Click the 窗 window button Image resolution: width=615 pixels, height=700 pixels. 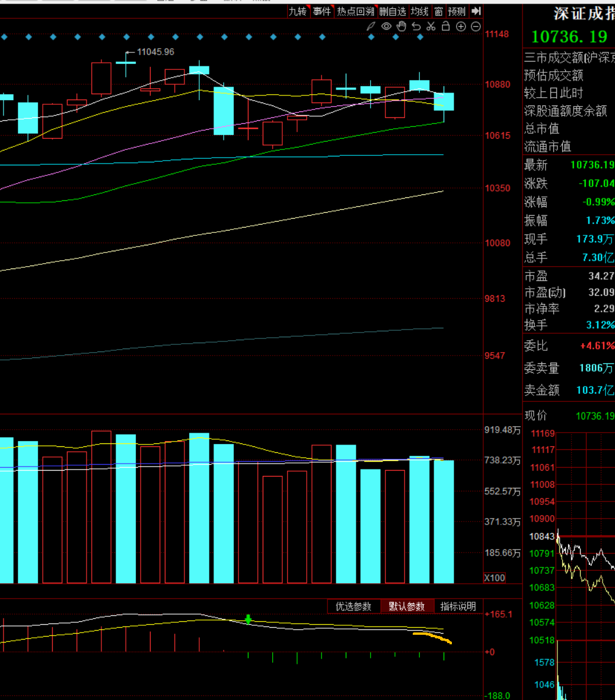coord(439,11)
